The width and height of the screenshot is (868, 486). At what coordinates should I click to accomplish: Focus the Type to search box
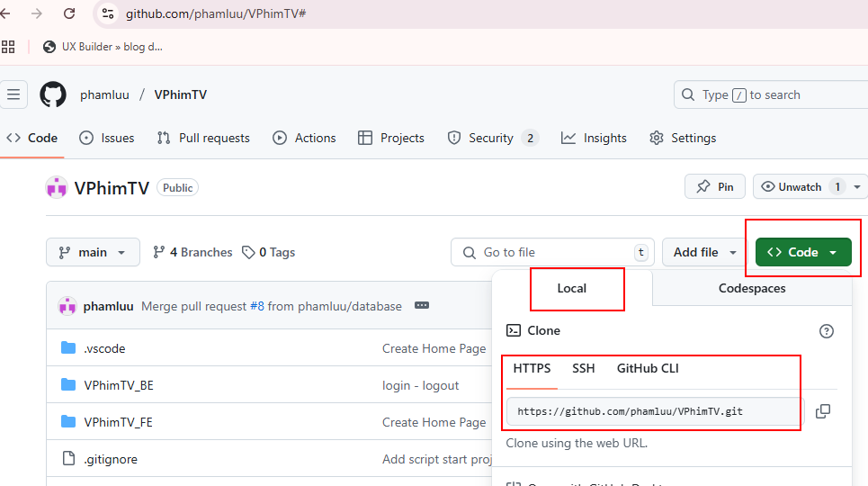(771, 94)
